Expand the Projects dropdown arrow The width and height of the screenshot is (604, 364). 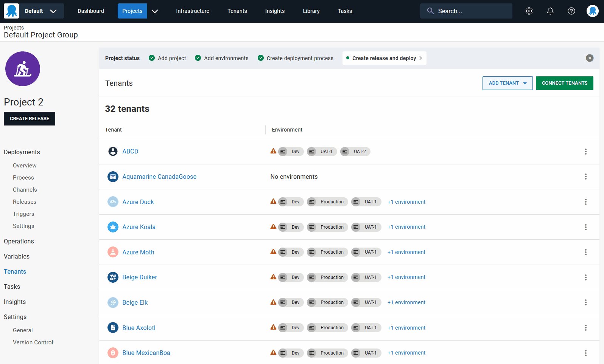click(155, 11)
